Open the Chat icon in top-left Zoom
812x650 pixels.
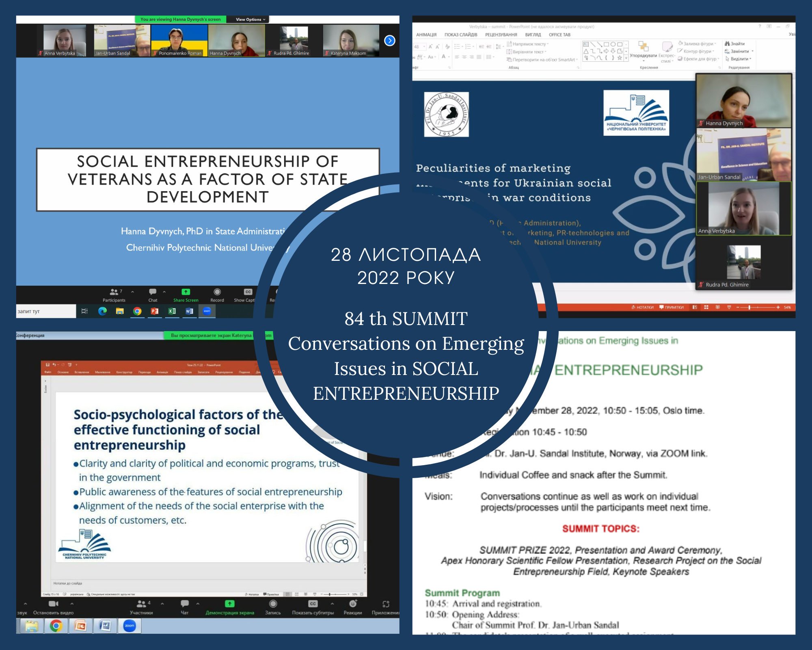point(153,292)
